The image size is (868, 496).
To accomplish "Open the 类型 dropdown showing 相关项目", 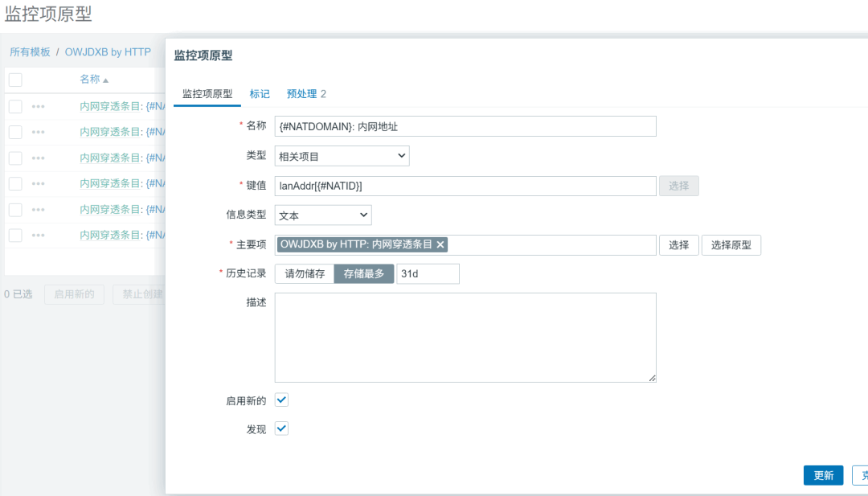I will coord(342,156).
